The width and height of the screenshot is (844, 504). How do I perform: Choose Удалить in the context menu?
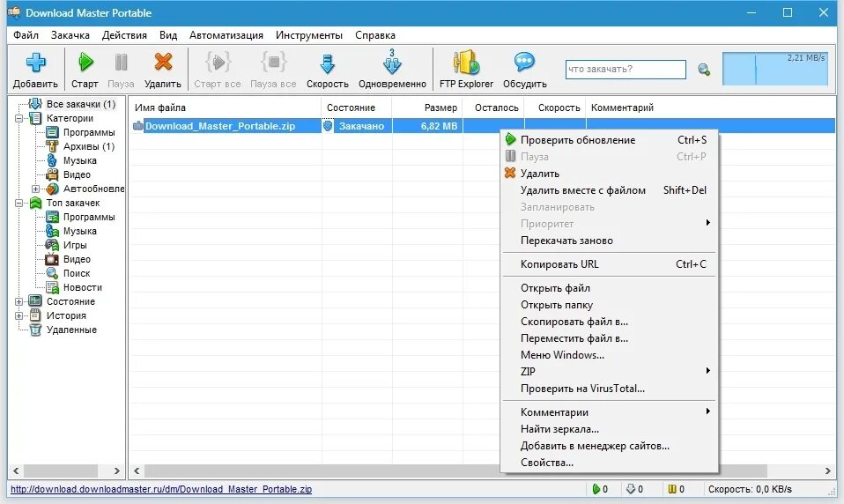tap(609, 174)
